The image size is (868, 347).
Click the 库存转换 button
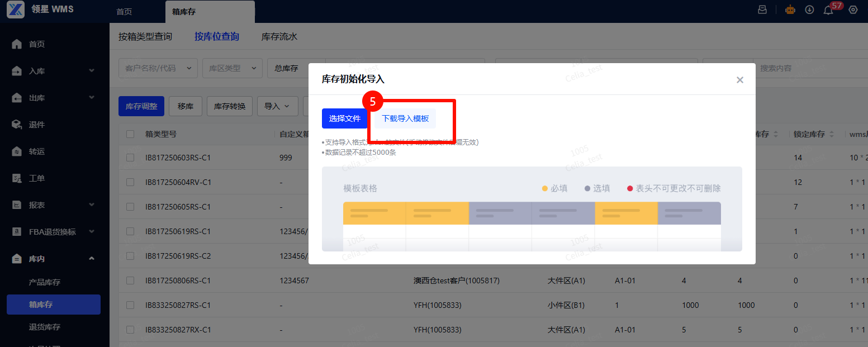tap(230, 106)
